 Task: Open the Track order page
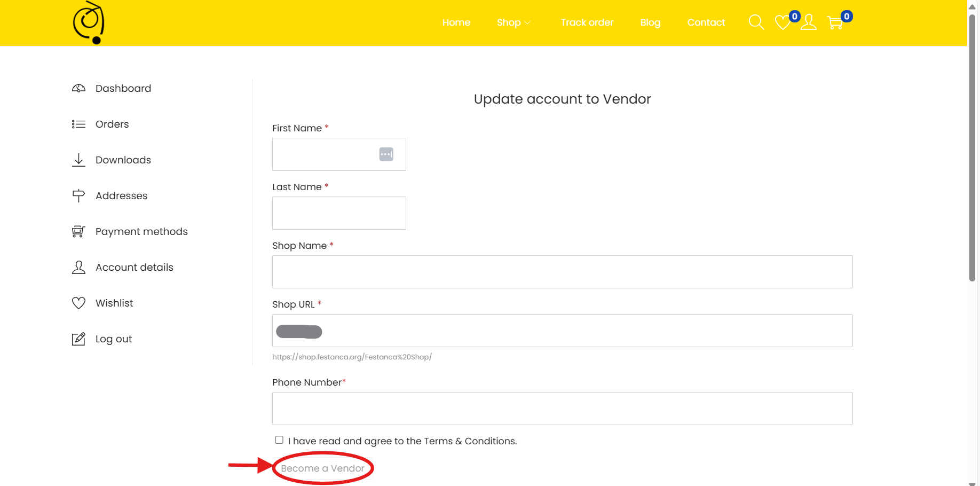(587, 22)
